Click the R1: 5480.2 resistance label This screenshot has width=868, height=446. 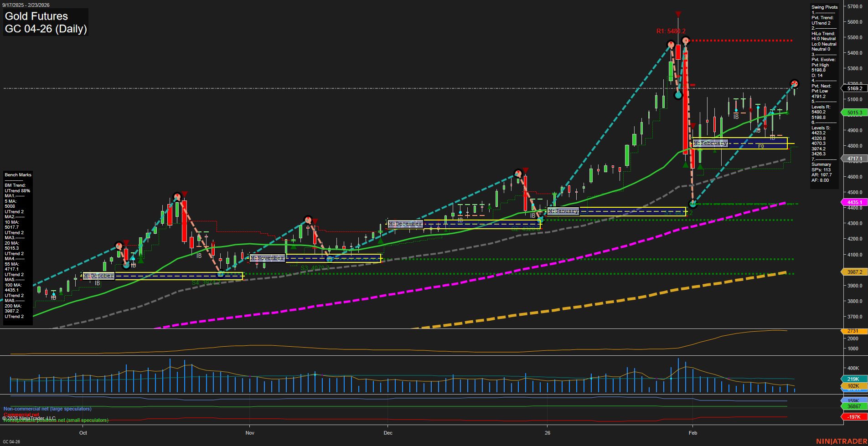670,32
